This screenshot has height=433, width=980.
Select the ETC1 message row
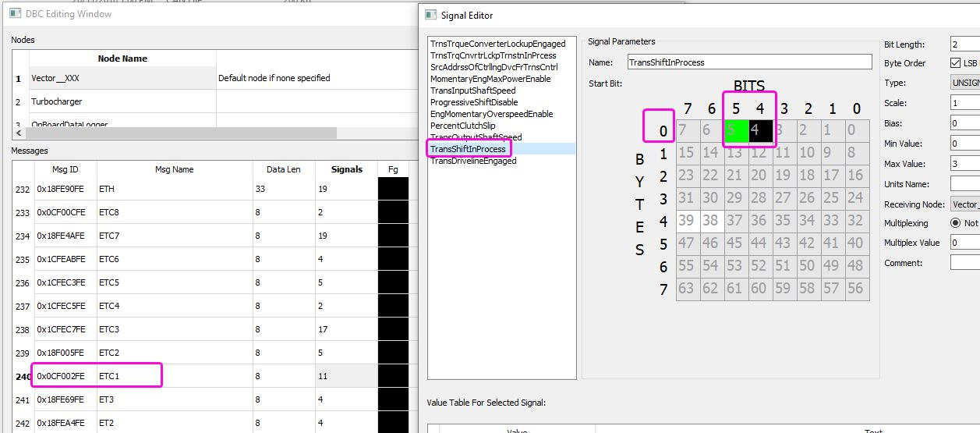[x=97, y=376]
